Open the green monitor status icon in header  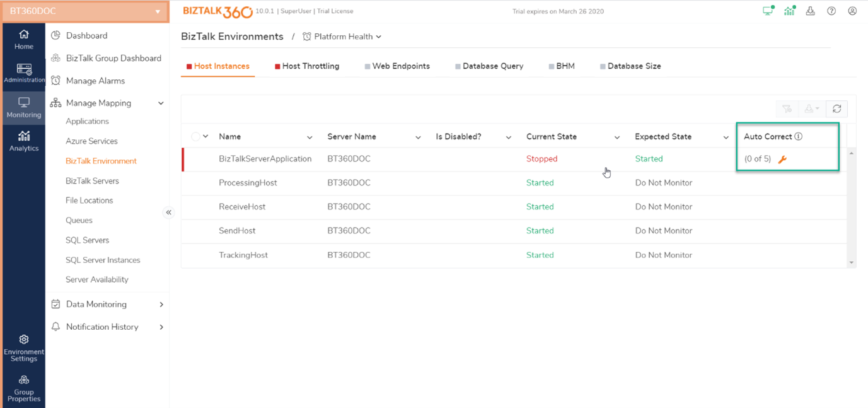tap(768, 11)
